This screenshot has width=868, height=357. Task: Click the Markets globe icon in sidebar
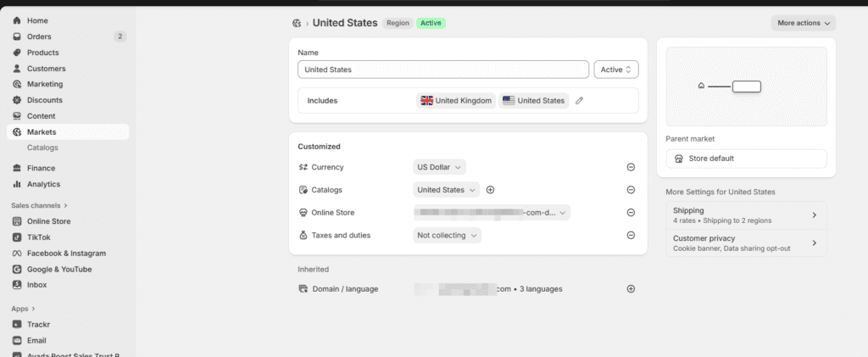17,132
